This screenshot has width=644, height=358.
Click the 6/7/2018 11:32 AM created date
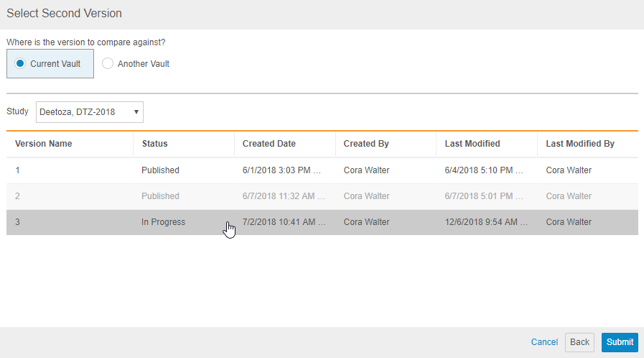click(x=284, y=196)
